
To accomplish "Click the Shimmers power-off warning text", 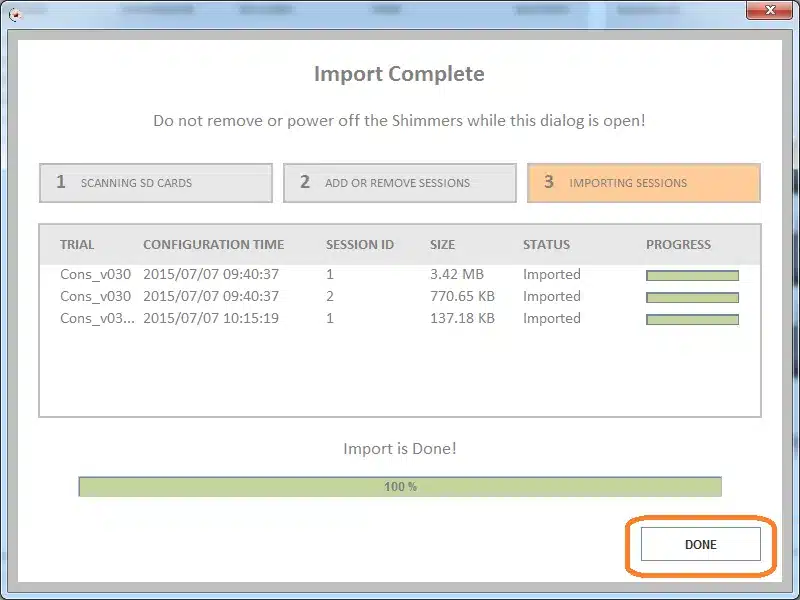I will [x=399, y=120].
